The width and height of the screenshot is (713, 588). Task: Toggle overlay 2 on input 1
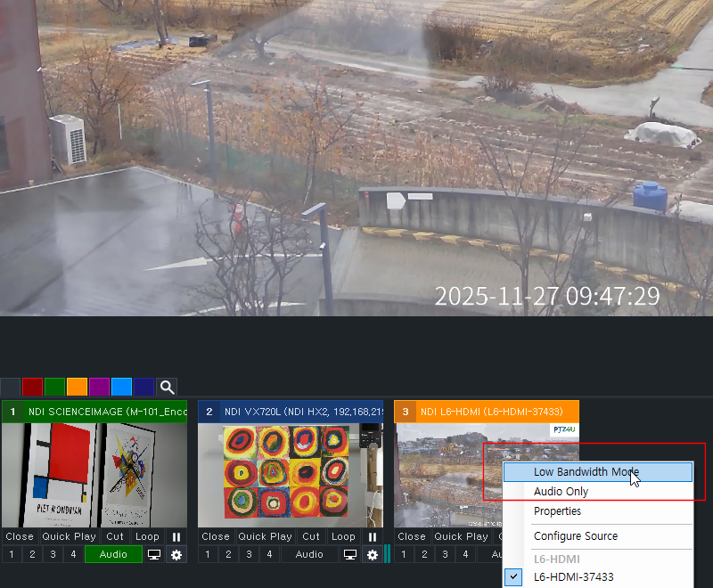tap(32, 555)
